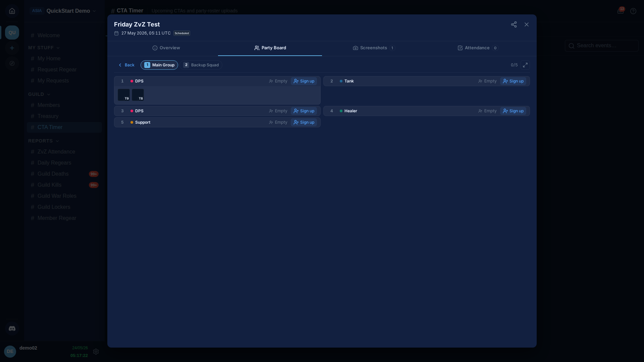Image resolution: width=644 pixels, height=362 pixels.
Task: Open the explore compass icon
Action: point(12,63)
